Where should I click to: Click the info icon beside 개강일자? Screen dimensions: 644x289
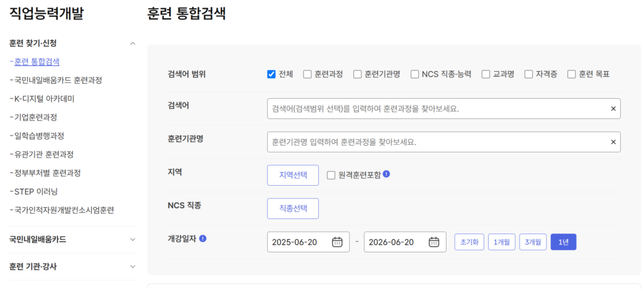(203, 239)
